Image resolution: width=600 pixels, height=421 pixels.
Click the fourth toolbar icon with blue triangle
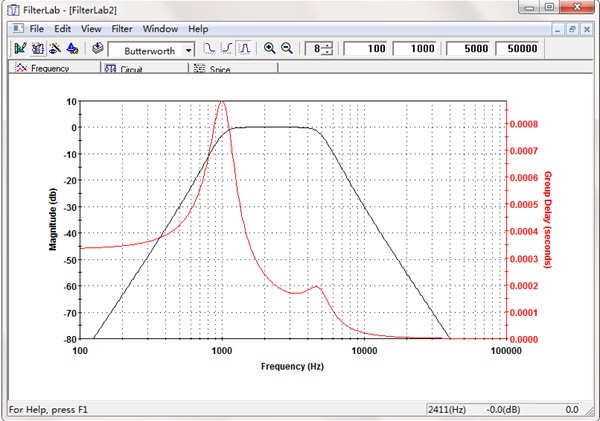(72, 48)
